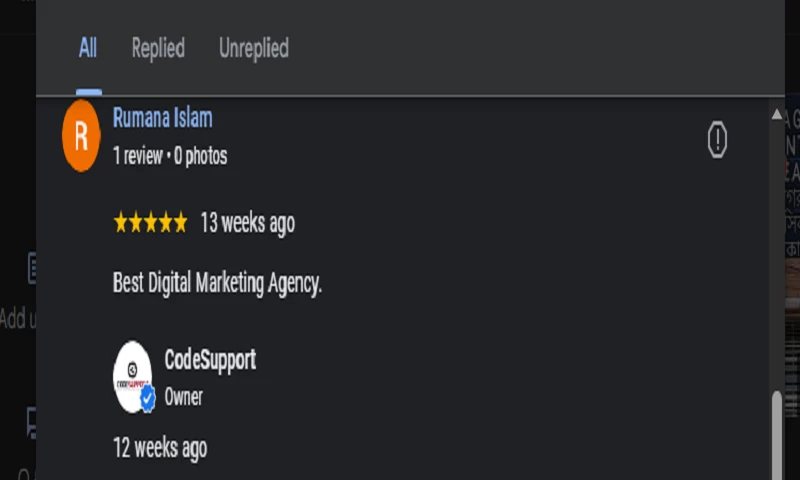Click the scrollbar up arrow
Screen dimensions: 800x480
point(777,115)
